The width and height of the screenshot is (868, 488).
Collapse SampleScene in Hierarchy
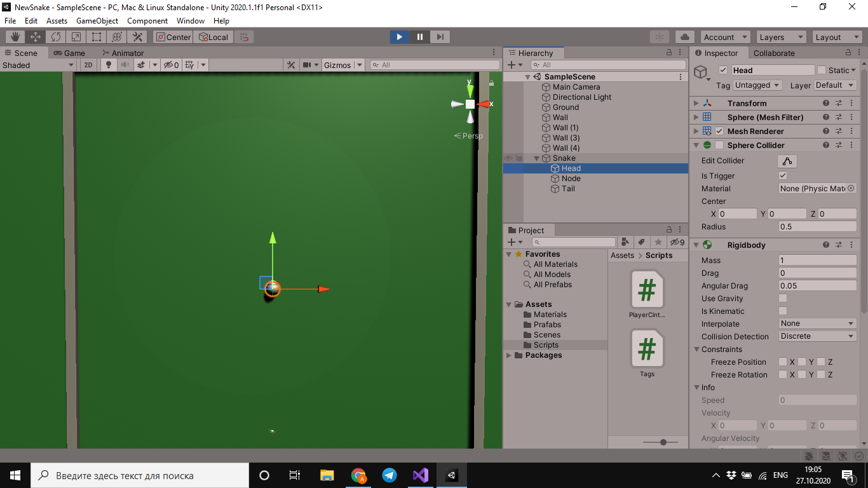527,77
